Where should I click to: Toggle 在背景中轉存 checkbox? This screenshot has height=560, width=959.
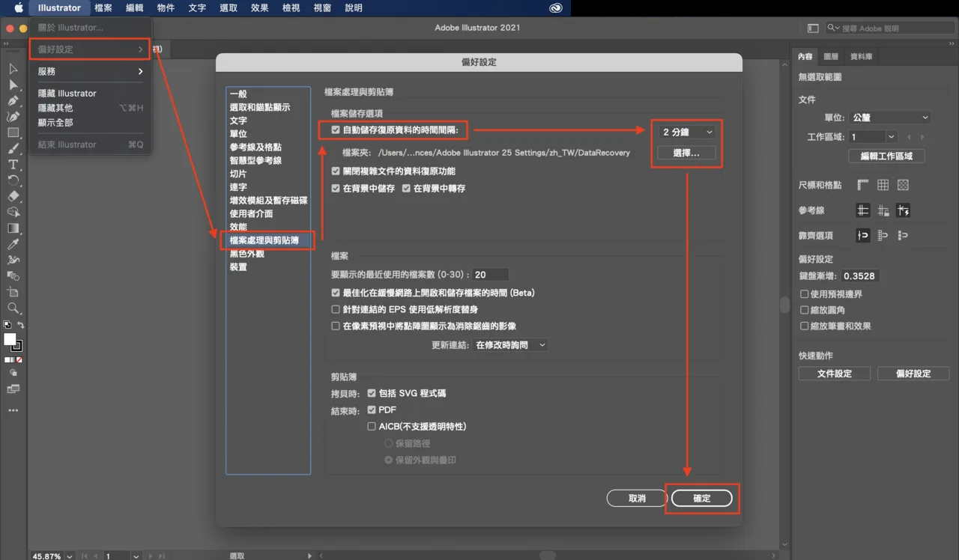tap(406, 189)
